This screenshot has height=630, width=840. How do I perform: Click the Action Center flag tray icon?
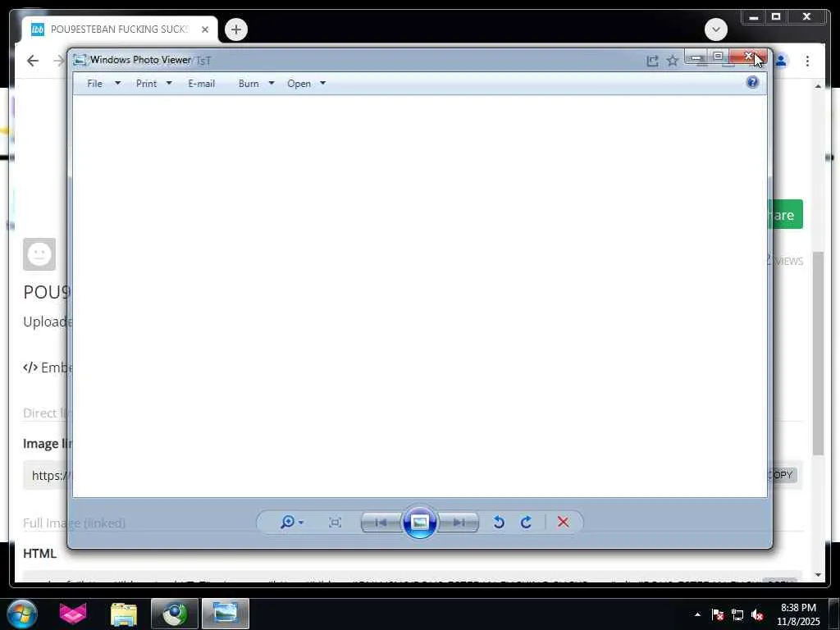pyautogui.click(x=718, y=614)
